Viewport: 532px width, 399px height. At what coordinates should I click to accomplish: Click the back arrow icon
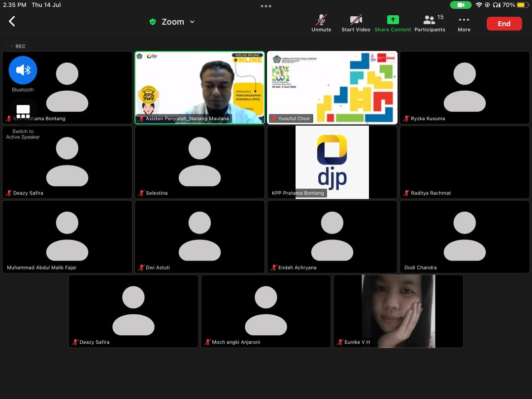click(12, 21)
